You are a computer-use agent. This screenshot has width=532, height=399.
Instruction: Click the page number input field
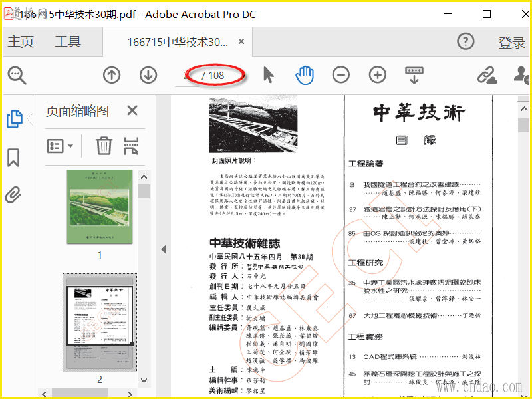[187, 75]
